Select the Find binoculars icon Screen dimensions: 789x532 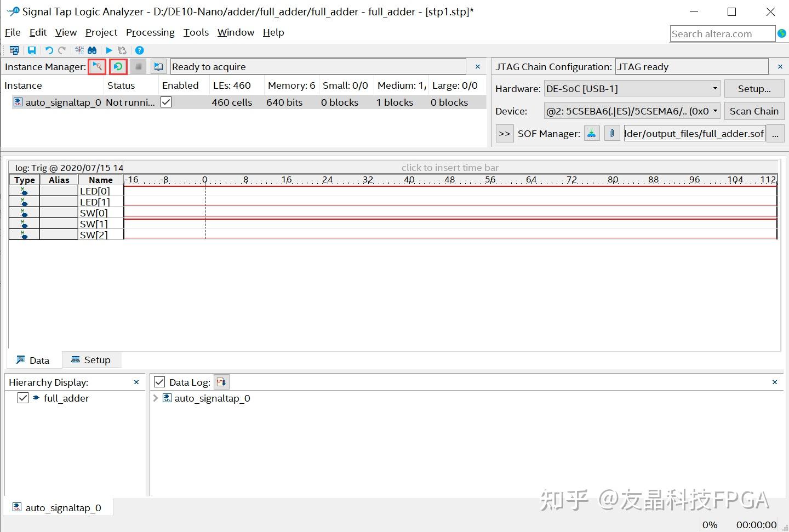coord(92,50)
